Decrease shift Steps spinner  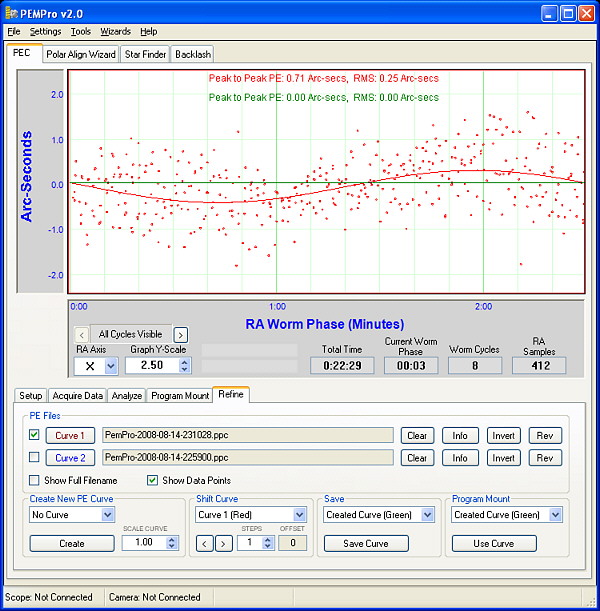[268, 547]
